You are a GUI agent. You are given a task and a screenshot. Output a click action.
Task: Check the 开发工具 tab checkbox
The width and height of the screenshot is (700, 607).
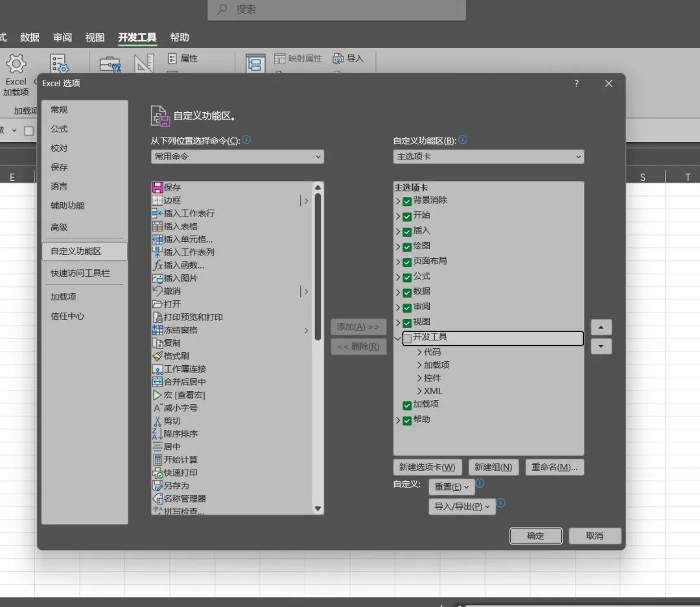tap(406, 338)
